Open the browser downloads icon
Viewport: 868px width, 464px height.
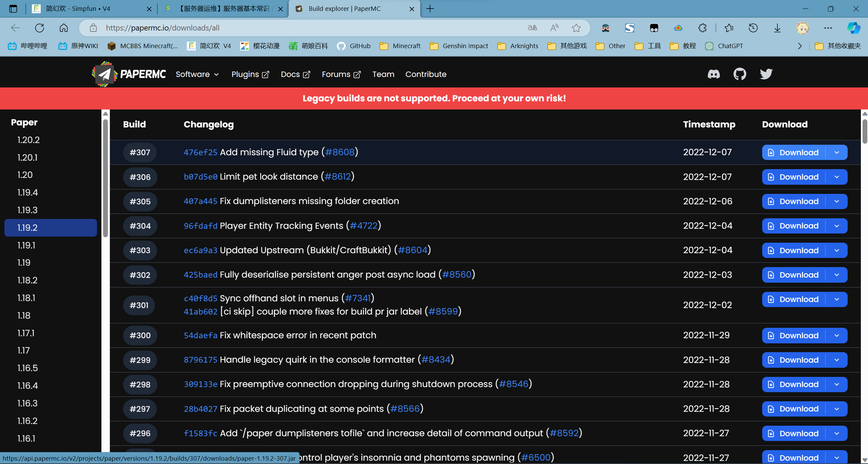click(777, 28)
